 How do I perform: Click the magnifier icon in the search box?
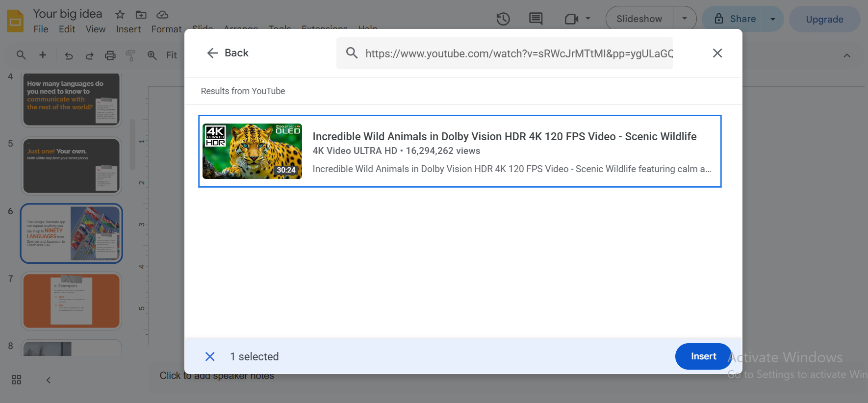click(352, 53)
